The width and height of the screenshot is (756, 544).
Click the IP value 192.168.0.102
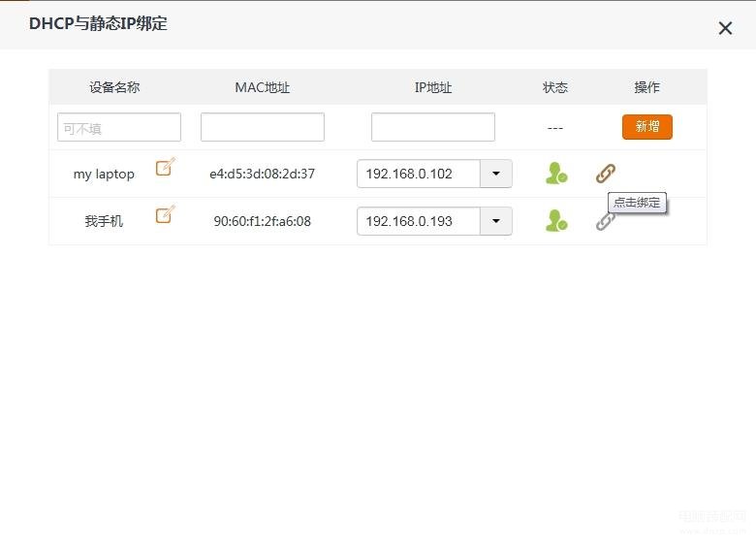[x=409, y=174]
